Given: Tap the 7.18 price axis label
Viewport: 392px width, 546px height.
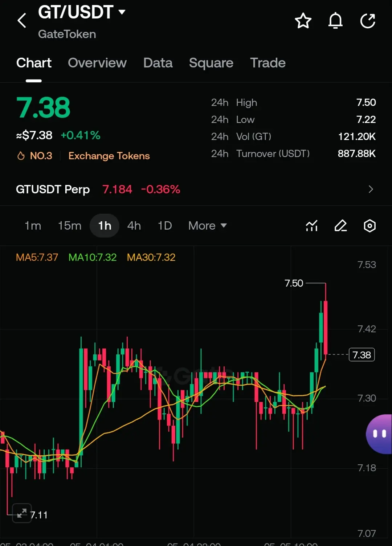Looking at the screenshot, I should (x=367, y=468).
